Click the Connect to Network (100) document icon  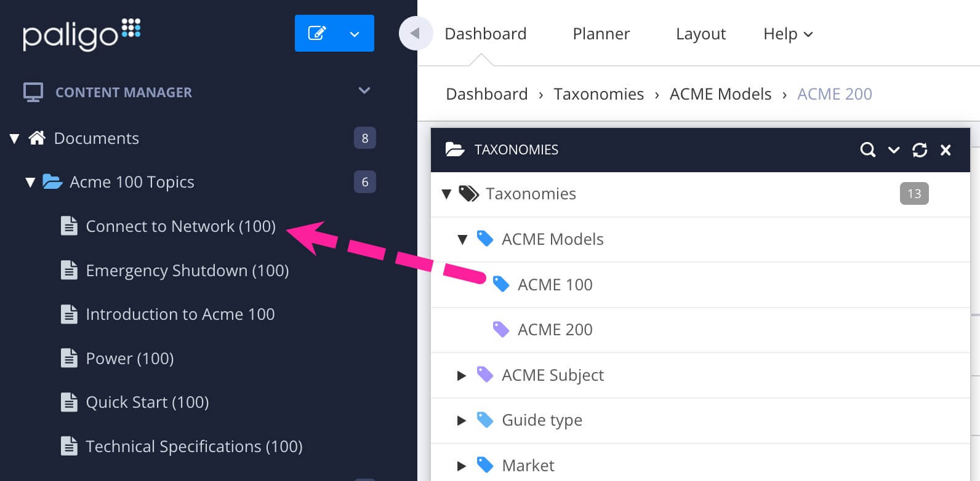pos(69,226)
